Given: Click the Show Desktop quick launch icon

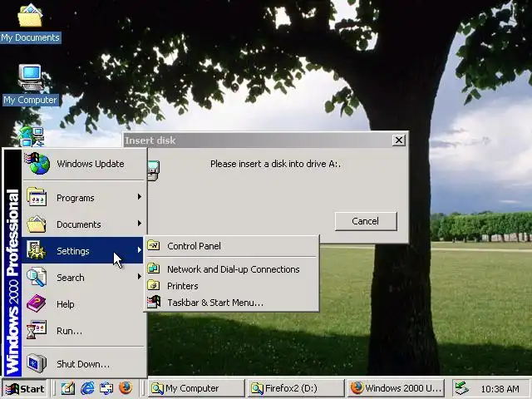Looking at the screenshot, I should pos(67,388).
